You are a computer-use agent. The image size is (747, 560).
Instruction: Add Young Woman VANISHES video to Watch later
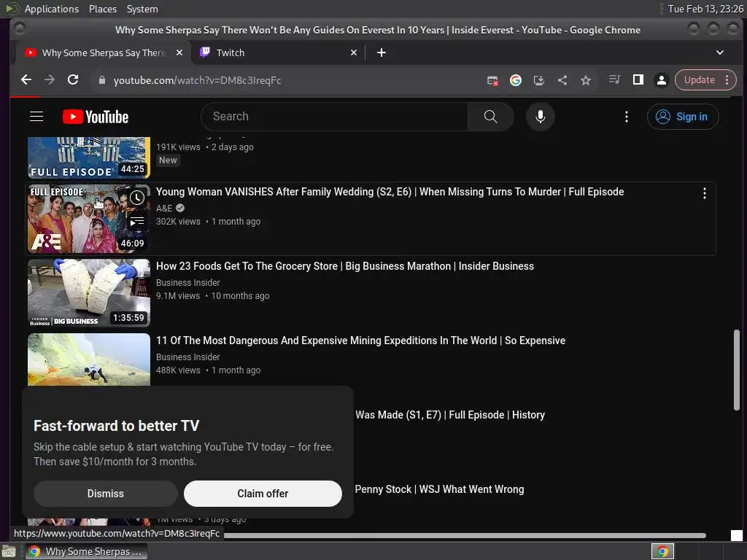point(137,198)
